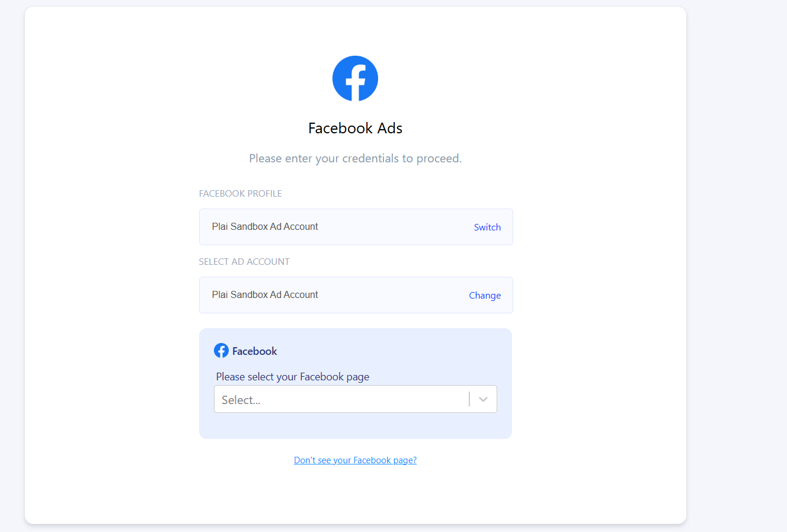The width and height of the screenshot is (787, 532).
Task: Click the "Please enter your credentials" text
Action: coord(355,159)
